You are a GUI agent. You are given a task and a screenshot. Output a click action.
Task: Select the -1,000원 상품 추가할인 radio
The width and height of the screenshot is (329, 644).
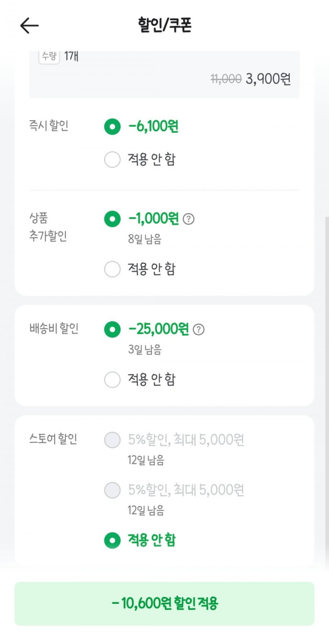point(112,219)
